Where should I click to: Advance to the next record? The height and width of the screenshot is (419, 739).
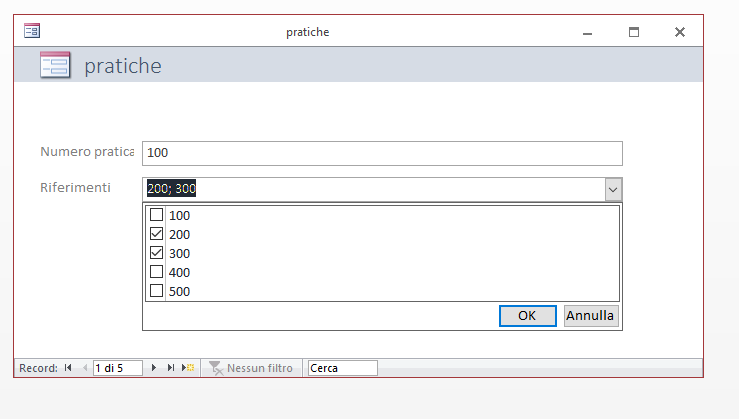154,368
